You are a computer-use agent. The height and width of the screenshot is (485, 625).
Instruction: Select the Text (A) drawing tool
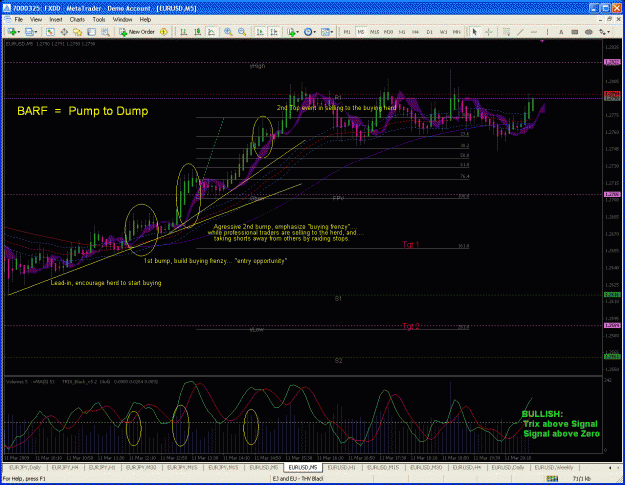point(561,32)
